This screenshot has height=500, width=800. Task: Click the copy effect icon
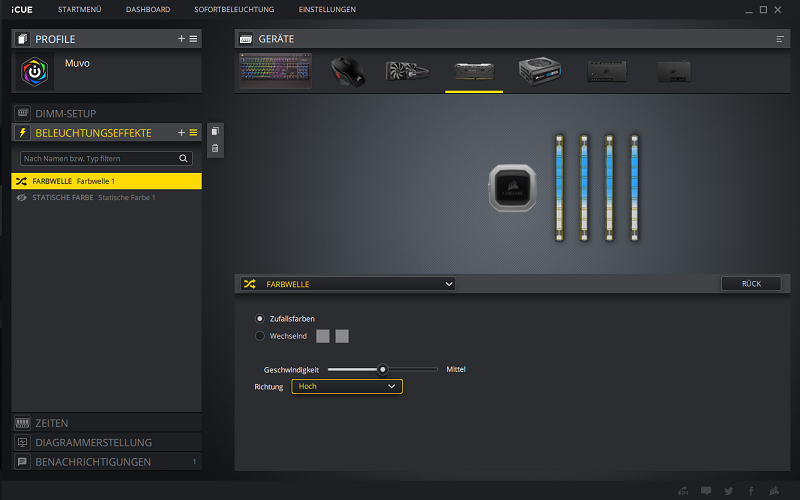(x=215, y=131)
